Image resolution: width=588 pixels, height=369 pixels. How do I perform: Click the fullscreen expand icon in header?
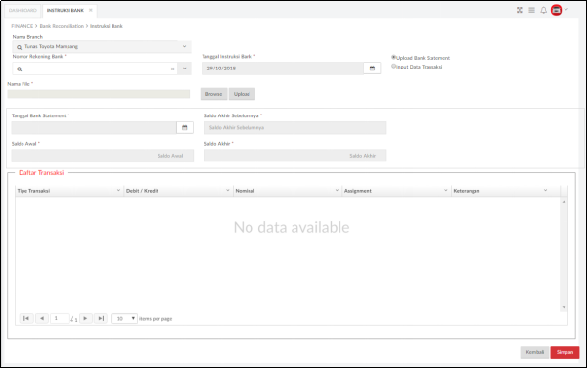click(520, 10)
